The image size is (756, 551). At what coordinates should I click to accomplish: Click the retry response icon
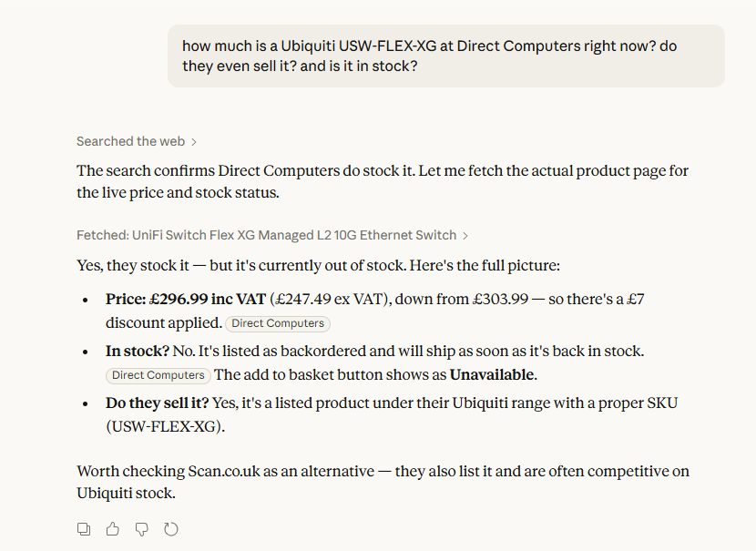pos(171,529)
